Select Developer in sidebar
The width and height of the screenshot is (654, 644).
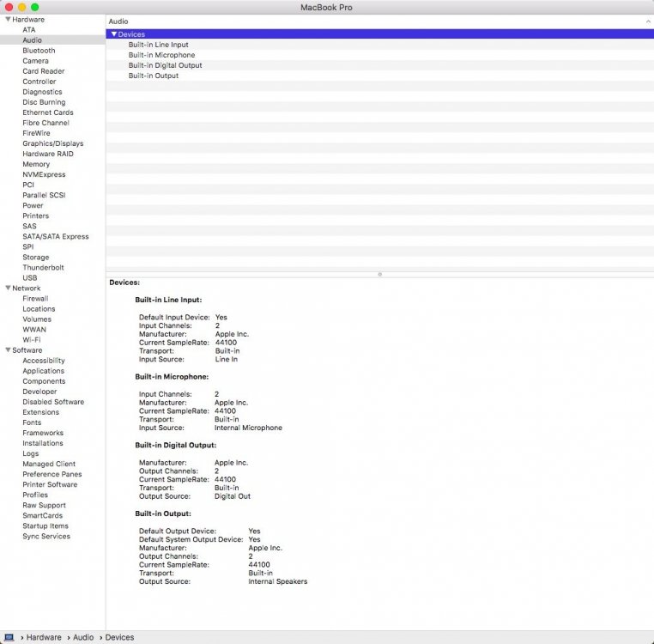pyautogui.click(x=39, y=392)
